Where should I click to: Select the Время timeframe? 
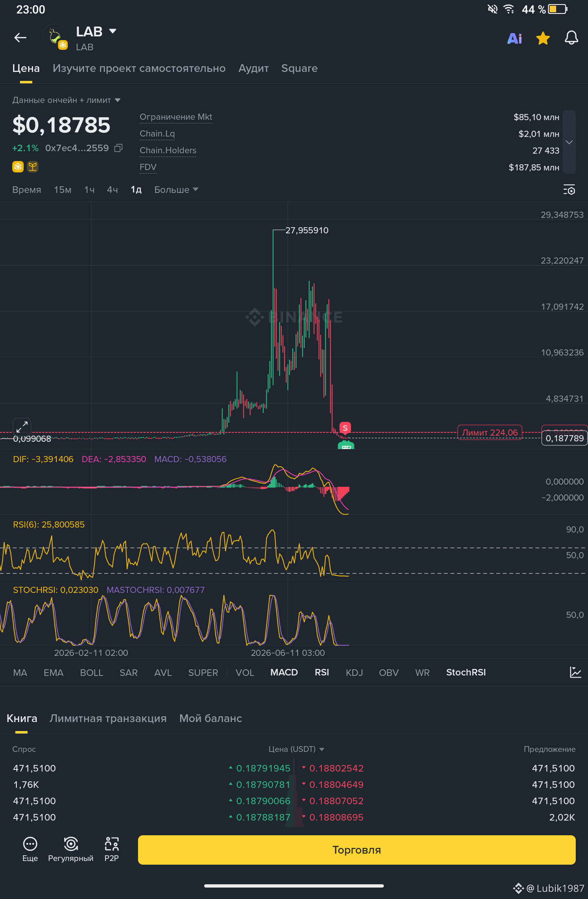(27, 190)
